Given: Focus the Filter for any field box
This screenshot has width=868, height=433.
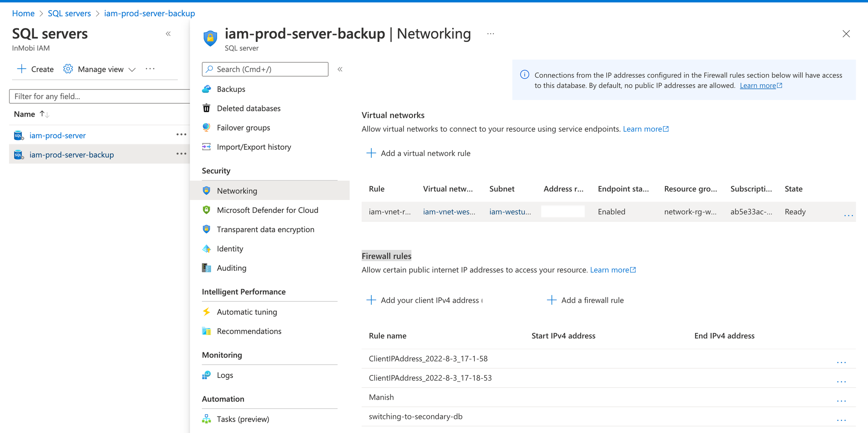Looking at the screenshot, I should 99,96.
